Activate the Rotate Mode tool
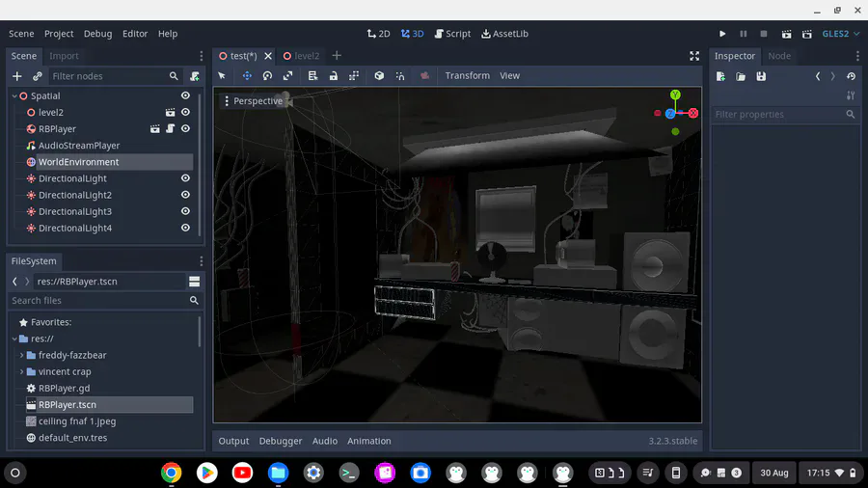Image resolution: width=868 pixels, height=488 pixels. coord(267,76)
